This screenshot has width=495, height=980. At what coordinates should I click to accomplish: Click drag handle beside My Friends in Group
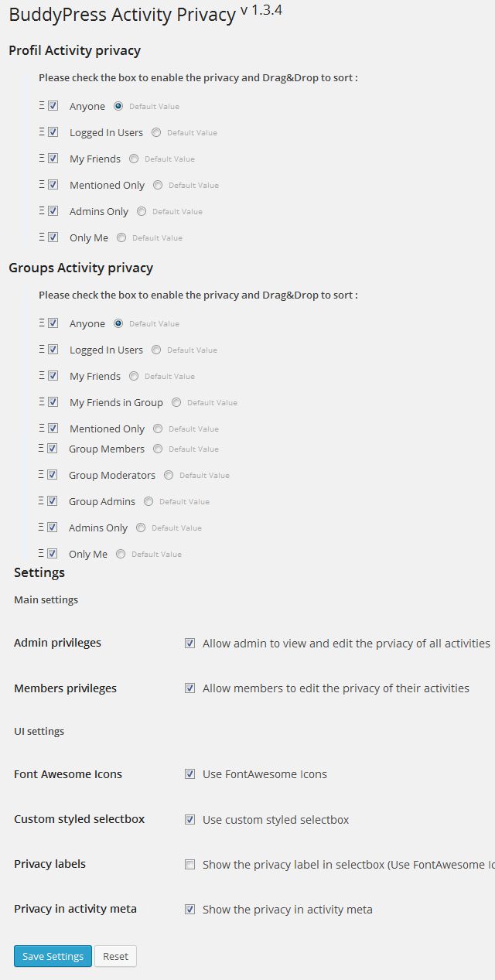coord(42,402)
